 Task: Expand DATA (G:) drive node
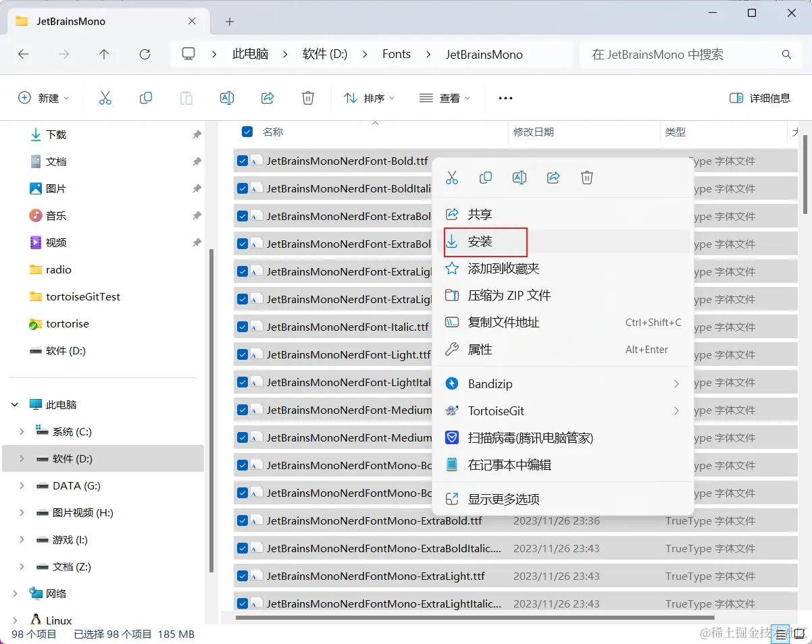(22, 485)
